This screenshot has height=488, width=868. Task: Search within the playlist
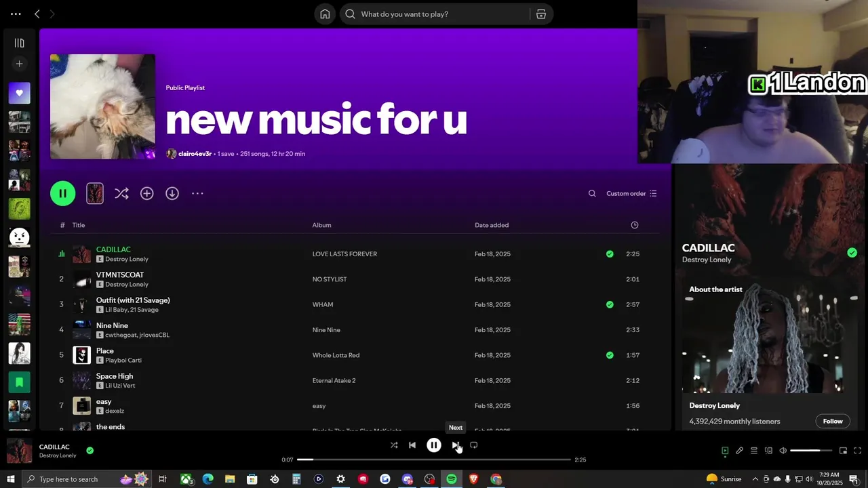pos(592,193)
